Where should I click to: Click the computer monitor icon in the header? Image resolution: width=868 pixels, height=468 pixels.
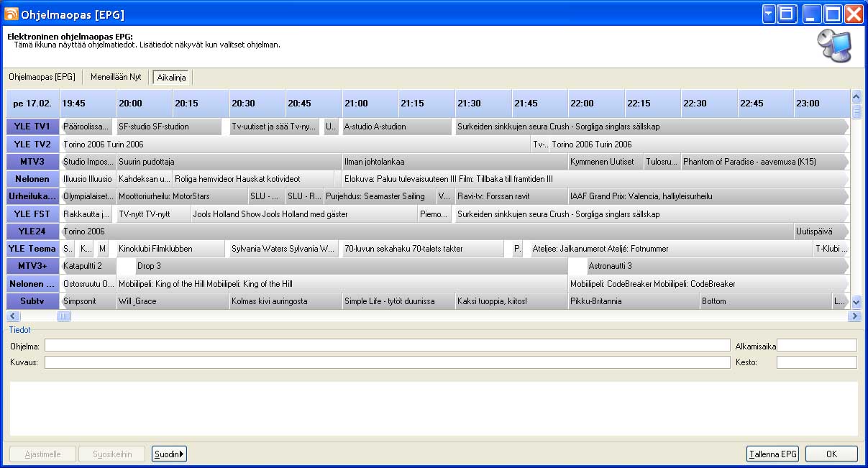click(x=834, y=47)
